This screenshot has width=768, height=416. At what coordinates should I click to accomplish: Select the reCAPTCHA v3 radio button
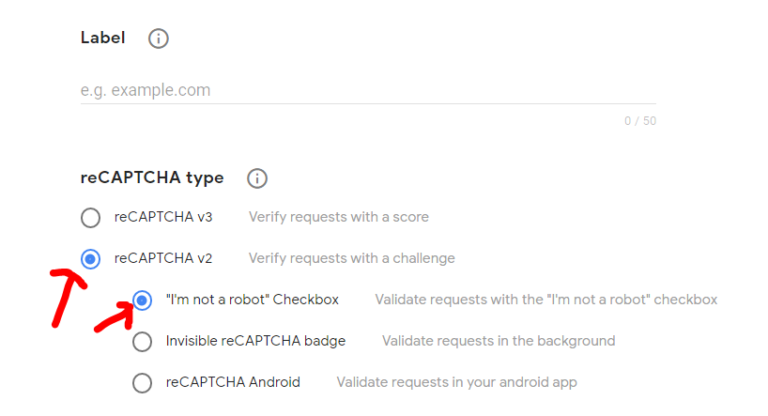(x=91, y=218)
